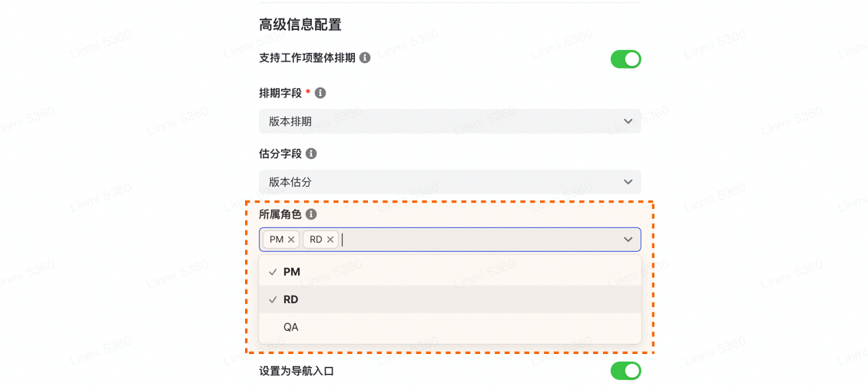
Task: Click info icon next to 支持工作项整体排期
Action: 365,58
